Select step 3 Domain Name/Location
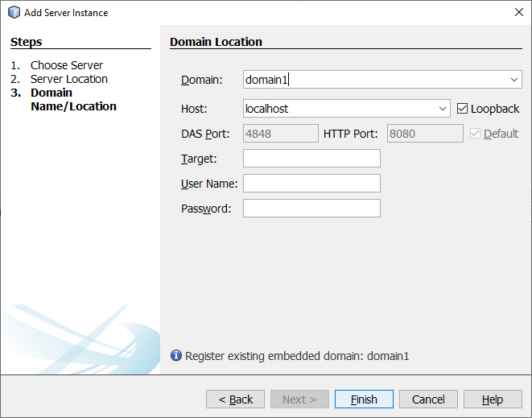Viewport: 532px width, 418px height. click(x=73, y=100)
